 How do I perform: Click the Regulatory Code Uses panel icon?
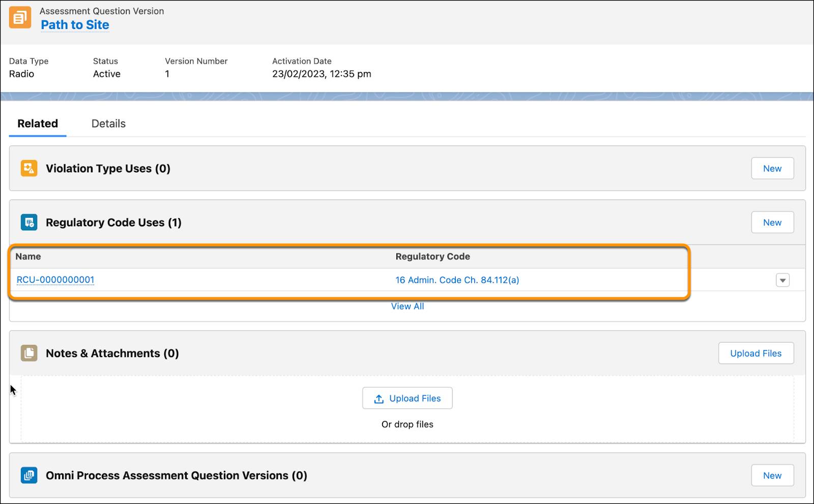pyautogui.click(x=29, y=222)
